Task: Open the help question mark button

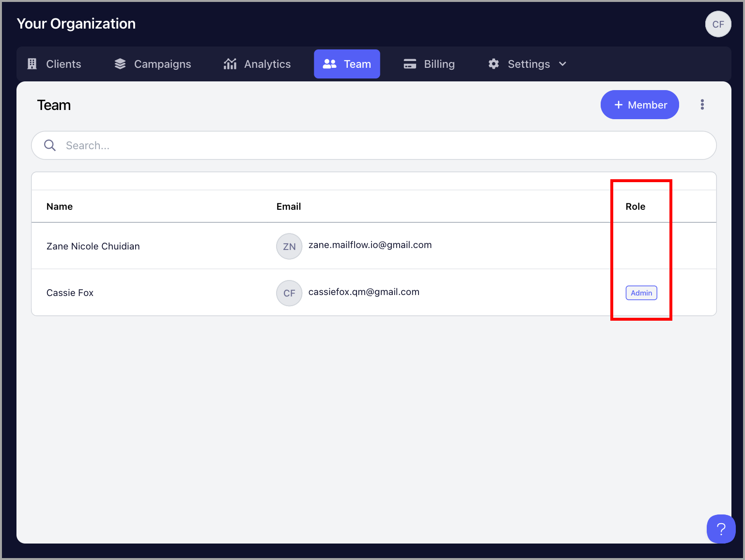Action: click(721, 529)
